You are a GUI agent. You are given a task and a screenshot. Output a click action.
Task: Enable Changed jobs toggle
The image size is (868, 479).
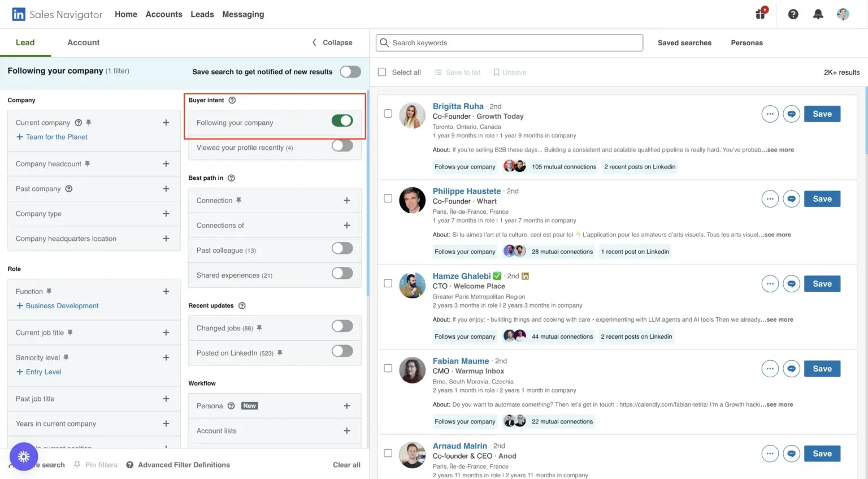[x=342, y=326]
